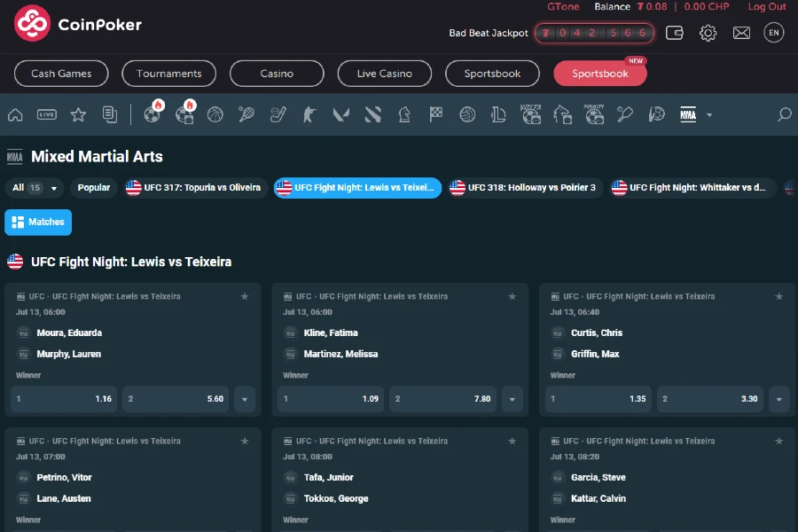Screen dimensions: 798x532
Task: Expand more markets on Kline vs Martinez
Action: click(x=512, y=399)
